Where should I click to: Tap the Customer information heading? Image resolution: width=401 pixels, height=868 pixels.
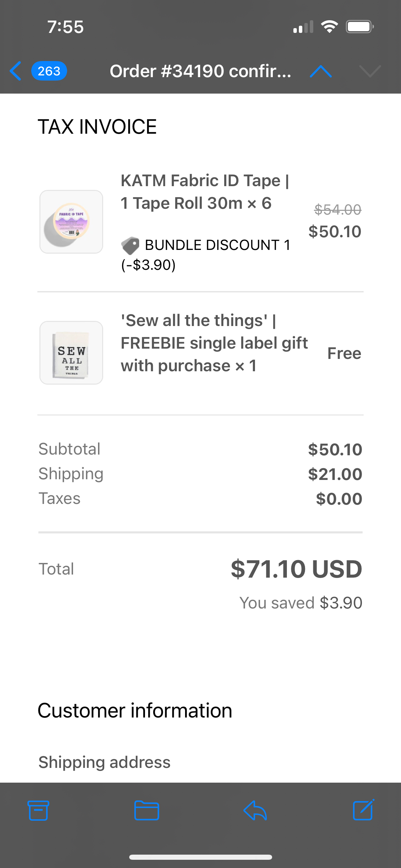(x=135, y=710)
